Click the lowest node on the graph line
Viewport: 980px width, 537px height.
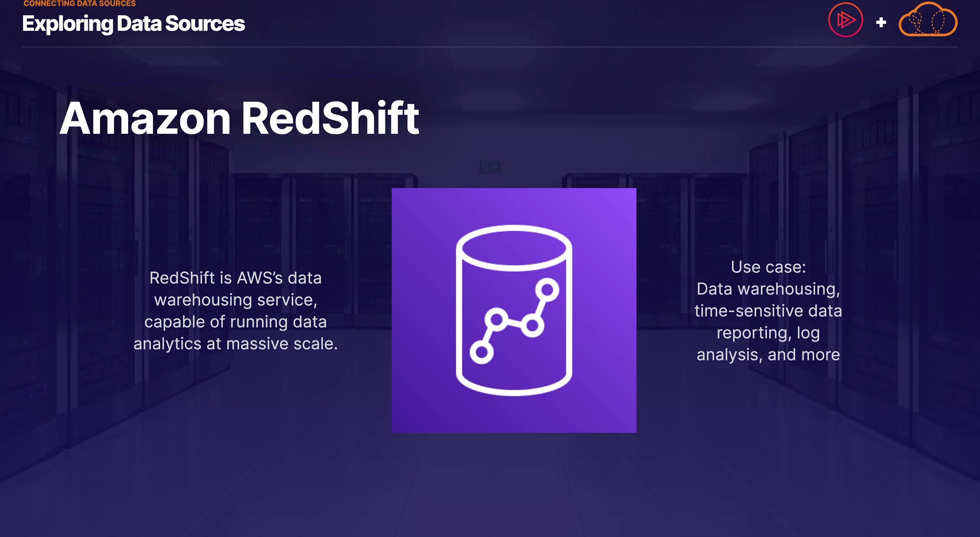pyautogui.click(x=481, y=352)
